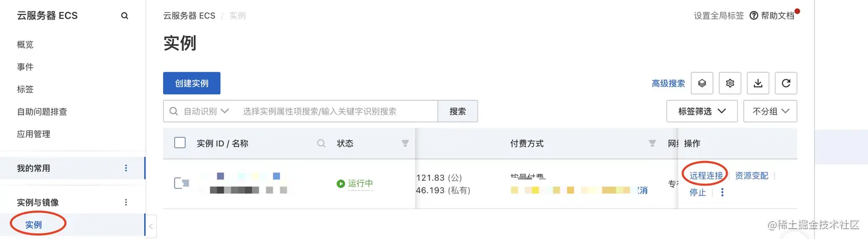Open the 不分组 grouping dropdown
Screen dimensions: 868x239
(x=770, y=111)
